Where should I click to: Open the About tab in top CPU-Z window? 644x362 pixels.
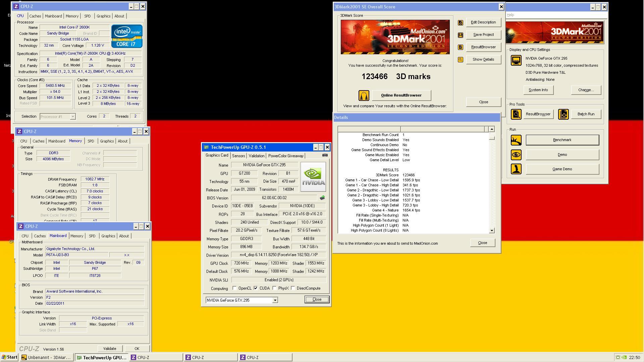click(119, 16)
